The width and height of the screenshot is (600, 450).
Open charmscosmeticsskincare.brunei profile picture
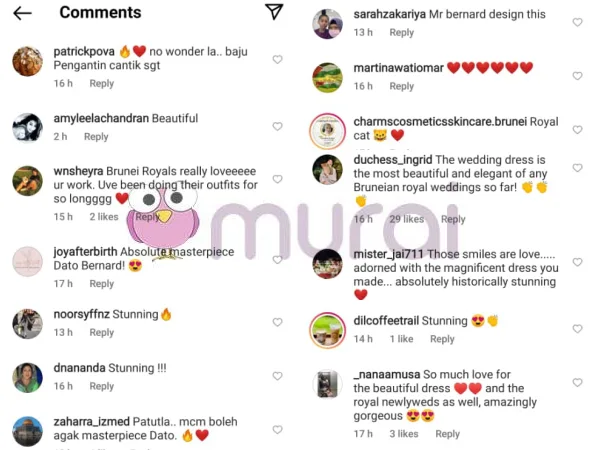[x=327, y=131]
